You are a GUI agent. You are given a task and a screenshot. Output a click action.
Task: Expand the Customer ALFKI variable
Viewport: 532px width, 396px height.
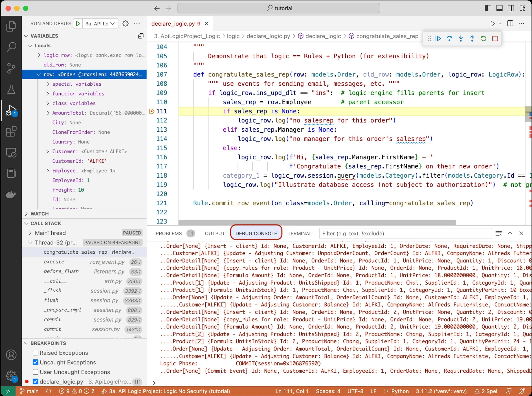(x=48, y=151)
